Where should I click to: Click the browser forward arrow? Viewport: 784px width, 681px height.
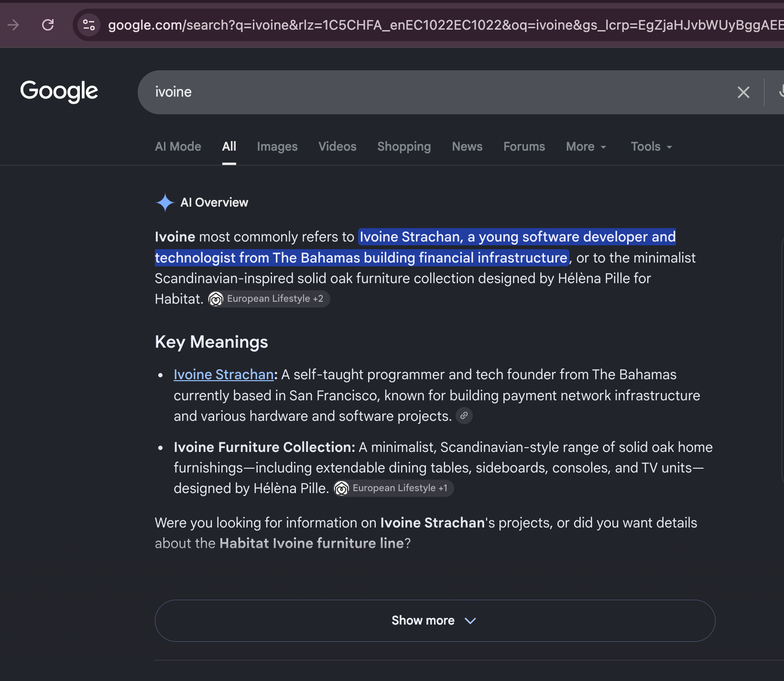point(13,25)
